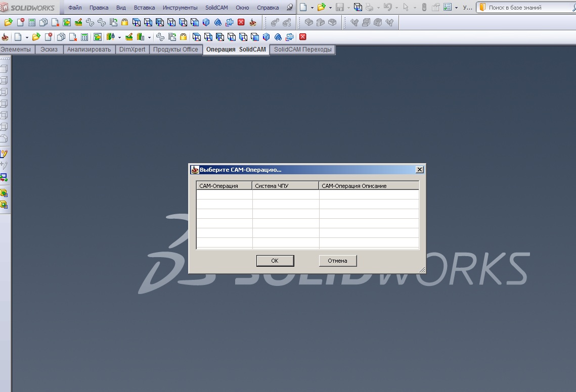Click the New document icon in the standard toolbar

coord(303,8)
